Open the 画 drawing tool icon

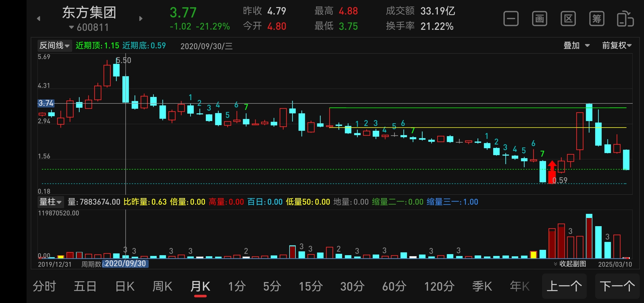point(540,19)
